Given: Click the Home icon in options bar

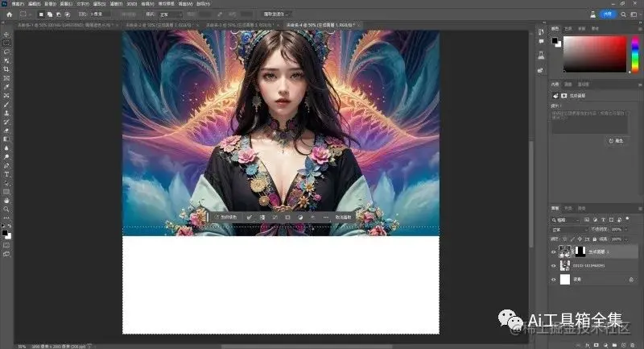Looking at the screenshot, I should [10, 14].
